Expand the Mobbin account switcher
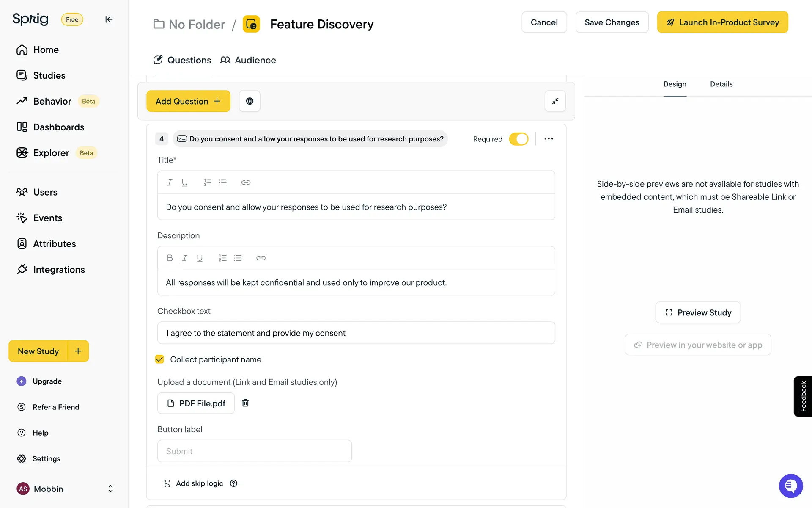 [110, 489]
